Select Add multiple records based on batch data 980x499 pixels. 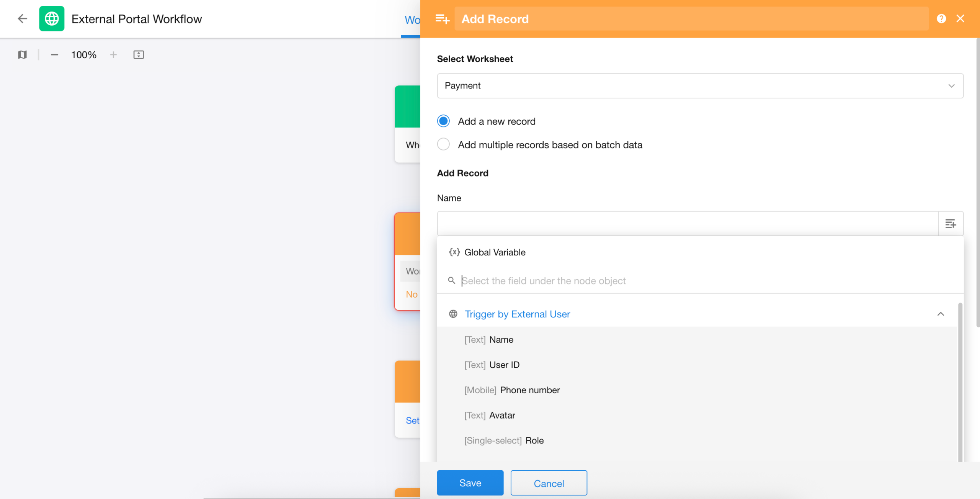443,144
